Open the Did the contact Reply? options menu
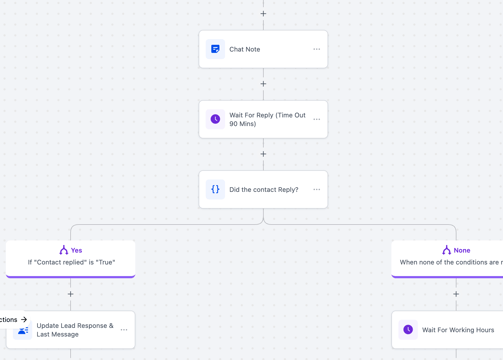Image resolution: width=503 pixels, height=360 pixels. 317,189
